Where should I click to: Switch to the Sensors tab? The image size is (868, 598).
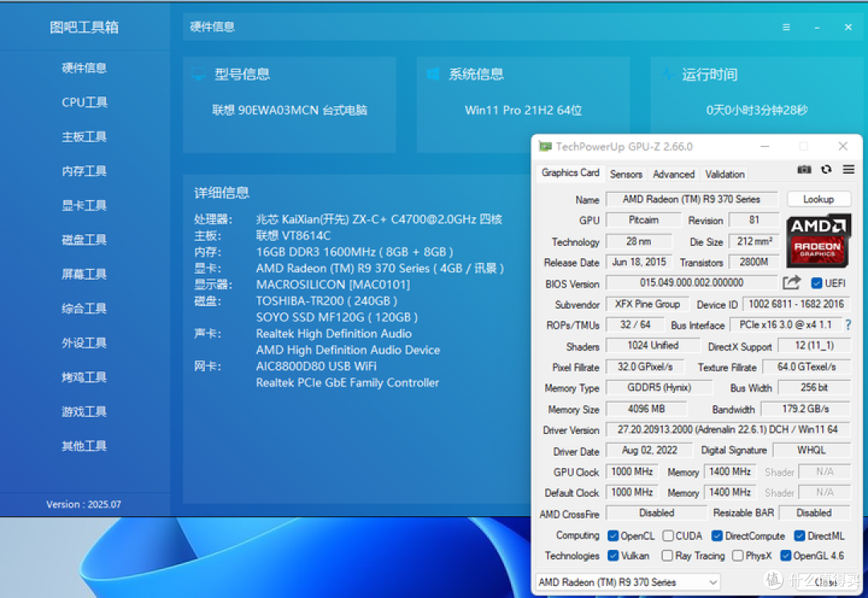626,174
